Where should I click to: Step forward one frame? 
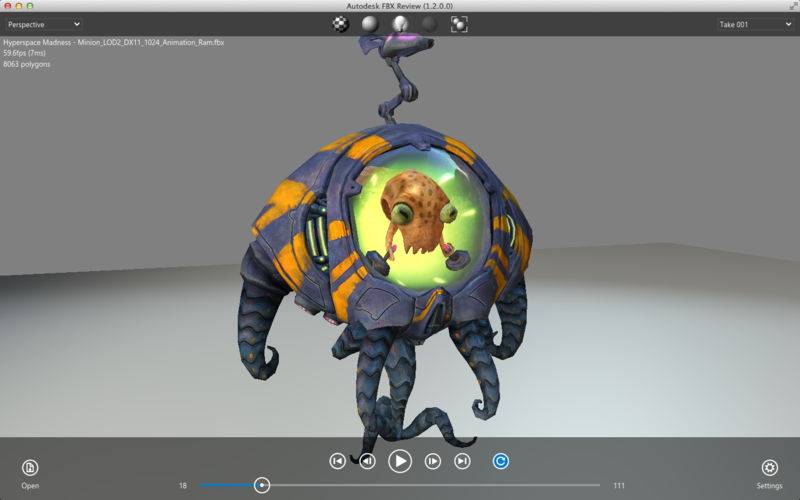pos(433,461)
